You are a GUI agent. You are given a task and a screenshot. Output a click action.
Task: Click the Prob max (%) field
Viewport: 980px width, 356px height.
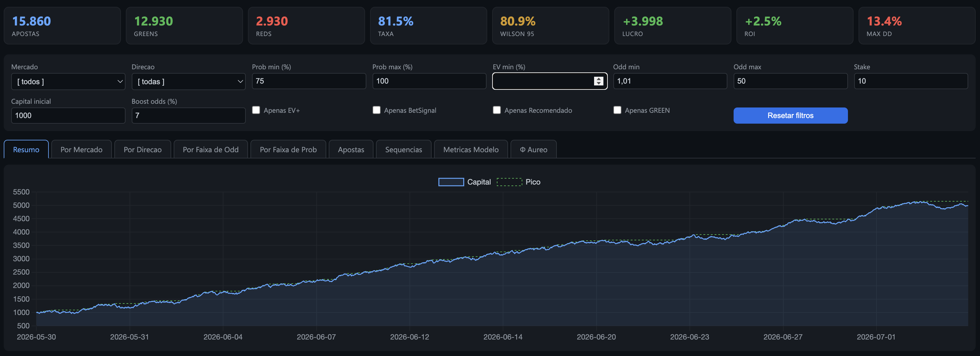point(429,81)
